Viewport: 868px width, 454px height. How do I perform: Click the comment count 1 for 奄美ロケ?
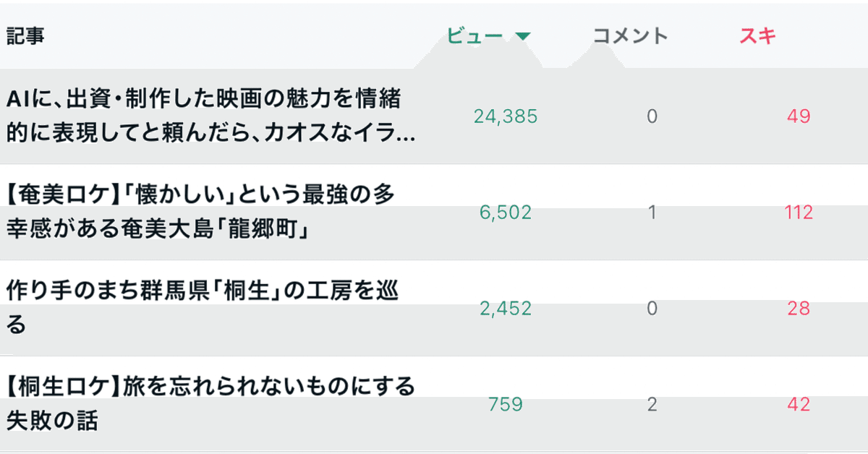652,213
